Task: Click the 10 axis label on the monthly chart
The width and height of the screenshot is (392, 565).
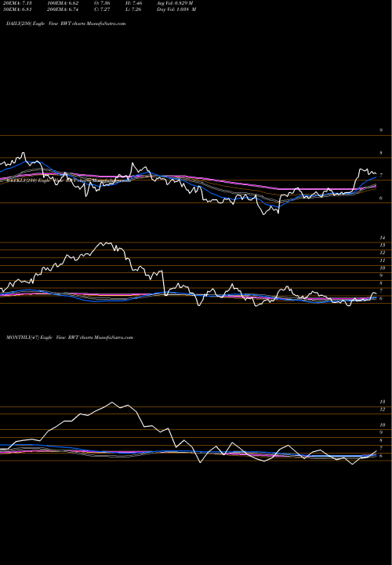Action: (383, 425)
